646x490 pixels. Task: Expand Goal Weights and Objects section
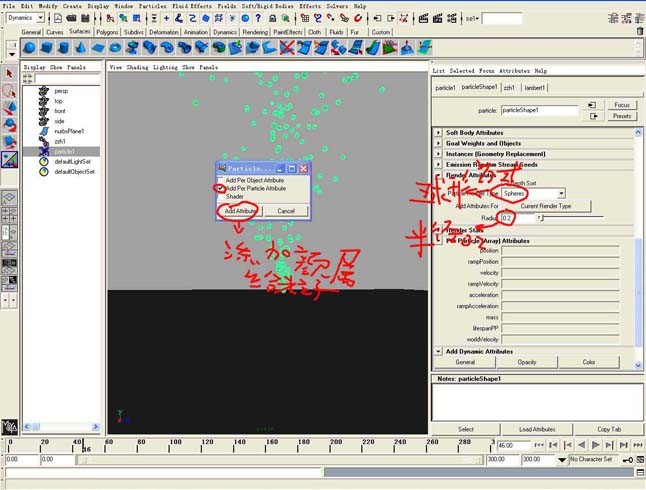click(438, 143)
